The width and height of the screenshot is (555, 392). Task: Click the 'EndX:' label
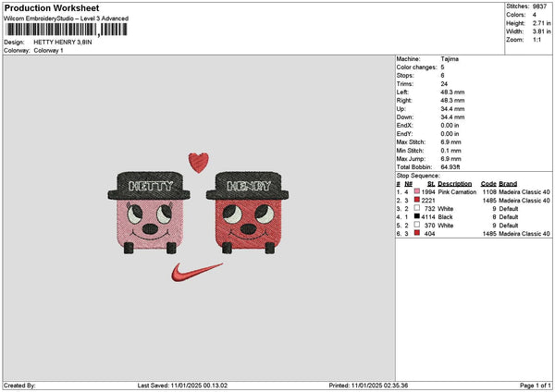pyautogui.click(x=404, y=126)
